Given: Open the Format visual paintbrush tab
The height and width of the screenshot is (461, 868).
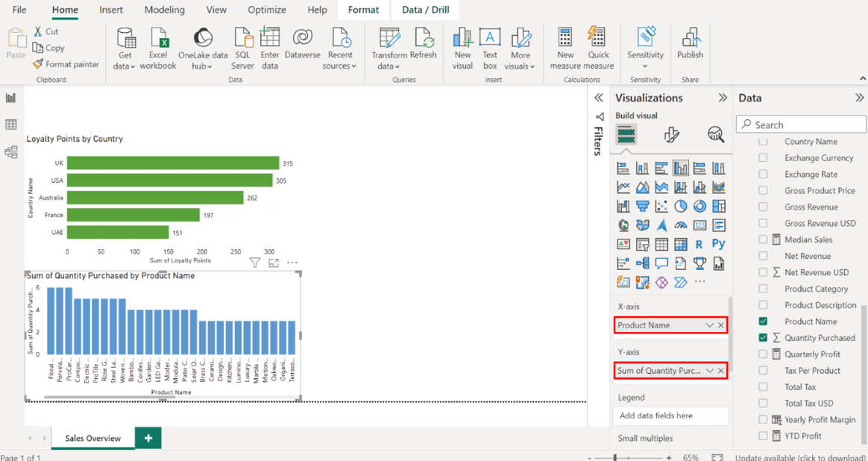Looking at the screenshot, I should pos(671,134).
